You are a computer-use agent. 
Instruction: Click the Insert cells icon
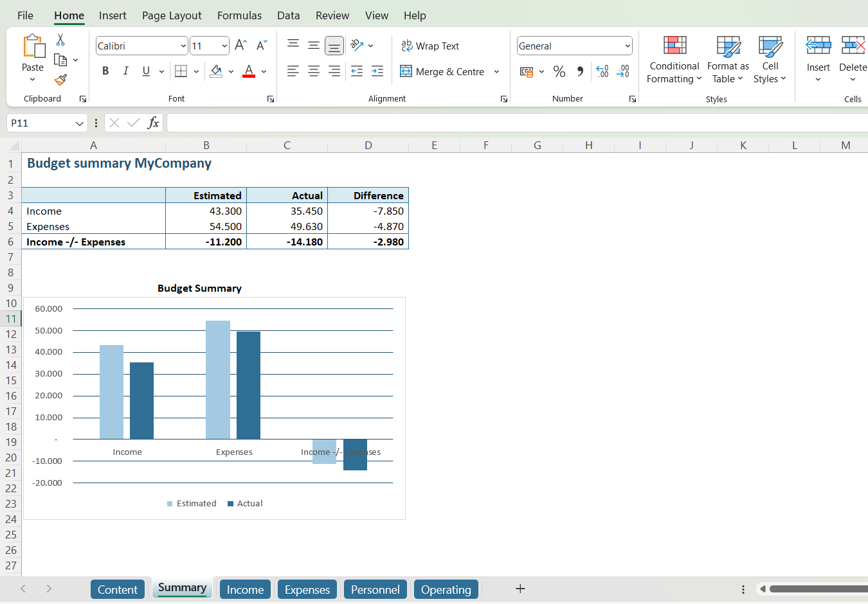818,46
